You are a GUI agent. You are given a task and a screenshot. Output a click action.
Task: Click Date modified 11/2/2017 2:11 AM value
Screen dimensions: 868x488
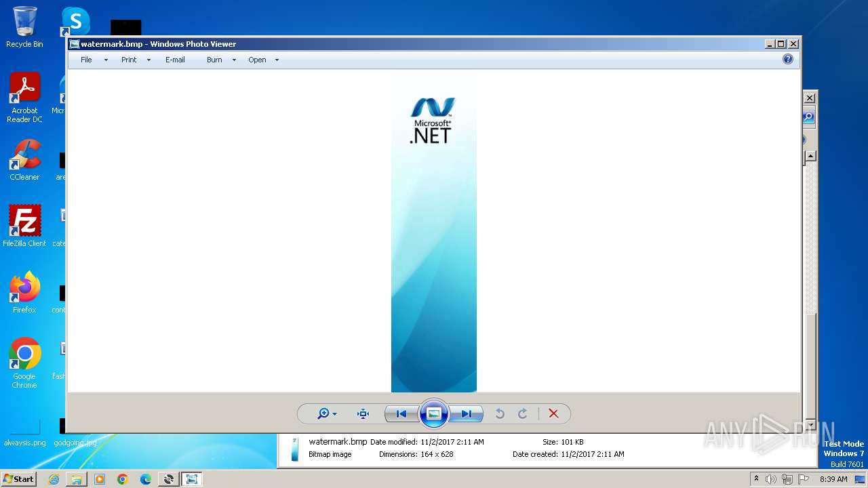(x=452, y=442)
